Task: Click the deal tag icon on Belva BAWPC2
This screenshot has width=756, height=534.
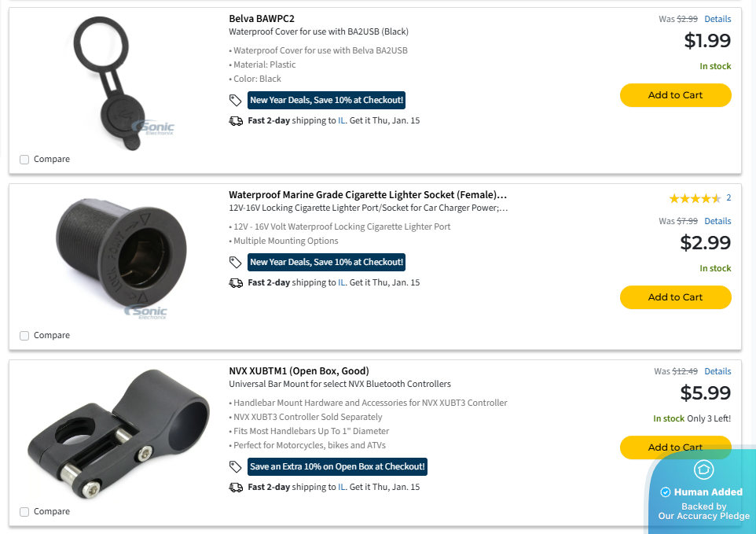Action: [x=235, y=101]
